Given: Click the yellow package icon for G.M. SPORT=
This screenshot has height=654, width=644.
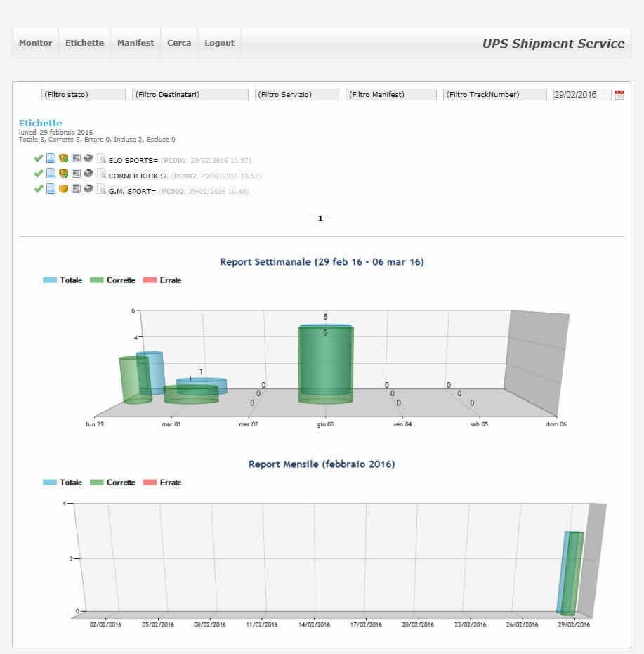Looking at the screenshot, I should pyautogui.click(x=63, y=189).
